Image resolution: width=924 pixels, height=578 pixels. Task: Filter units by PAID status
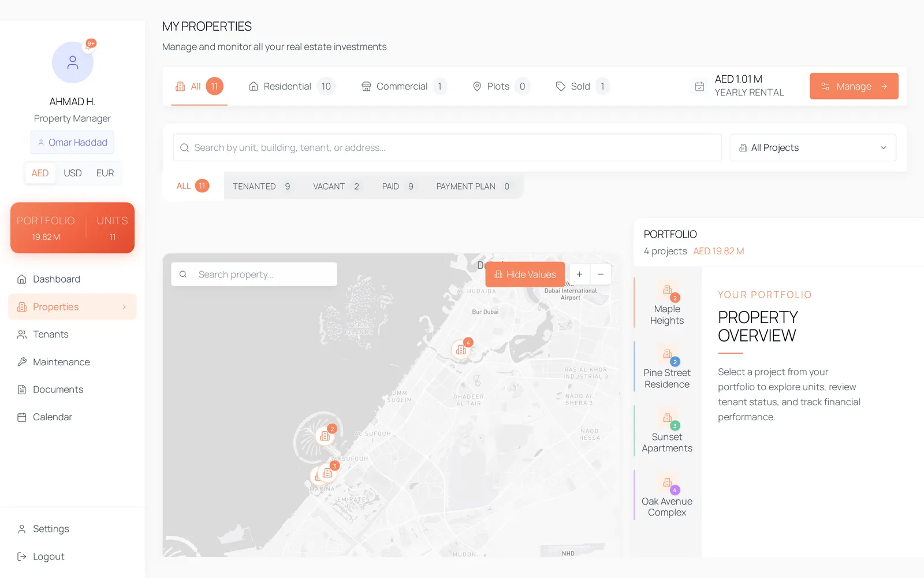point(398,186)
